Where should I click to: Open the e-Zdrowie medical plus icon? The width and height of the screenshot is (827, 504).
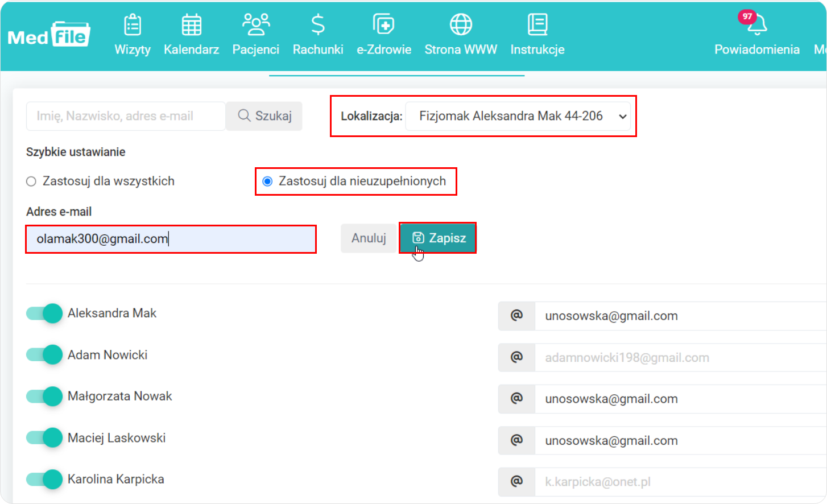pyautogui.click(x=384, y=24)
